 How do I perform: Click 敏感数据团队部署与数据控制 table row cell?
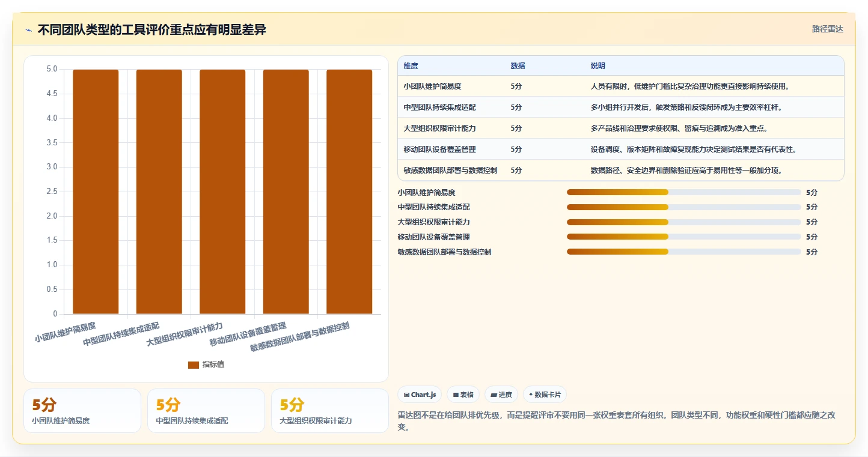tap(451, 171)
